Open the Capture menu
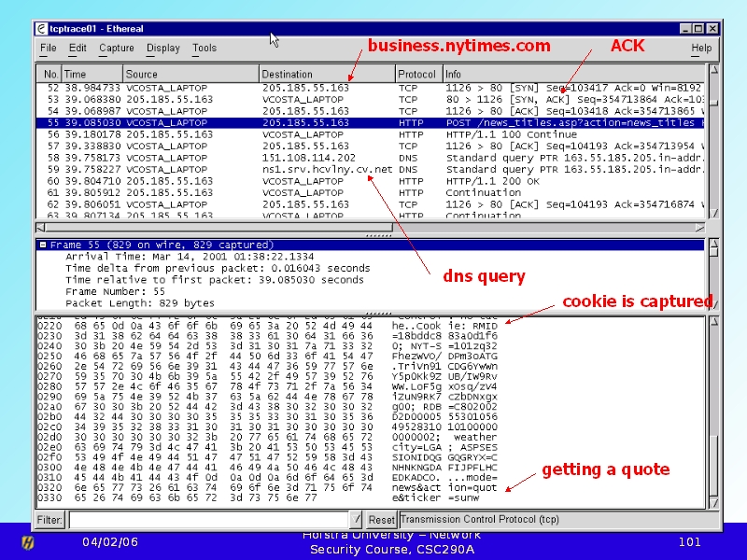 (117, 49)
